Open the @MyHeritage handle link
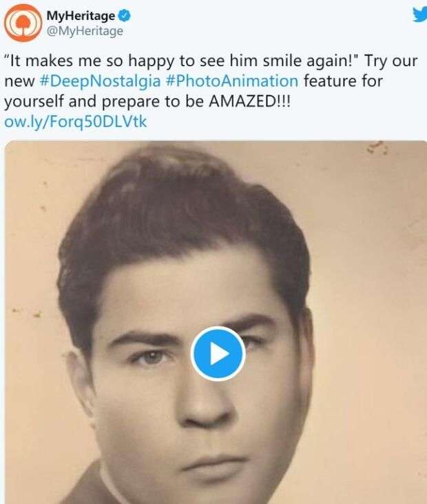Screen dimensions: 427x504 [x=84, y=30]
